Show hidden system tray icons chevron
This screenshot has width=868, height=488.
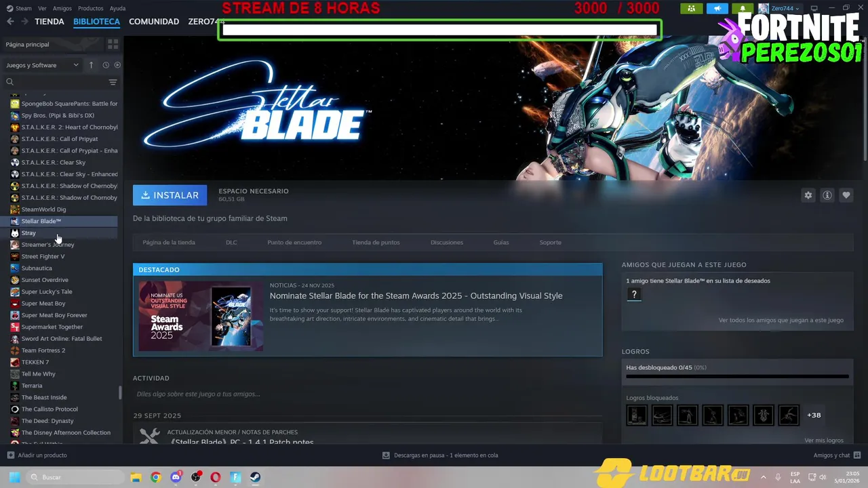click(763, 477)
